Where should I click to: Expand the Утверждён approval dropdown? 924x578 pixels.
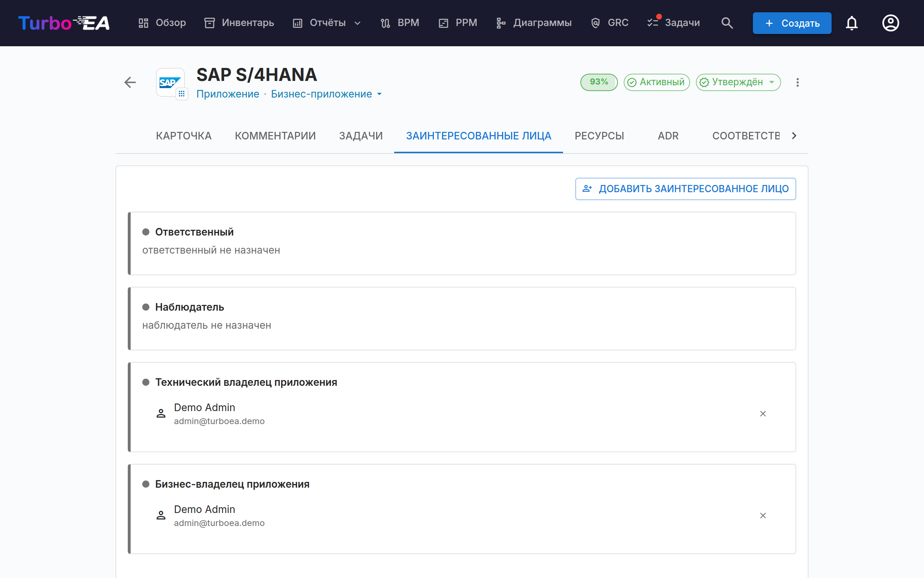pos(738,82)
